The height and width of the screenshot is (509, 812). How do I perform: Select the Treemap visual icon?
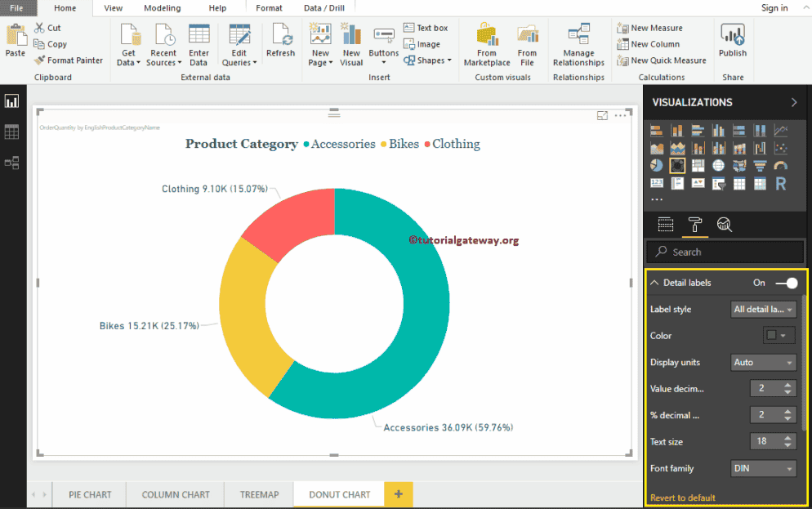(698, 164)
